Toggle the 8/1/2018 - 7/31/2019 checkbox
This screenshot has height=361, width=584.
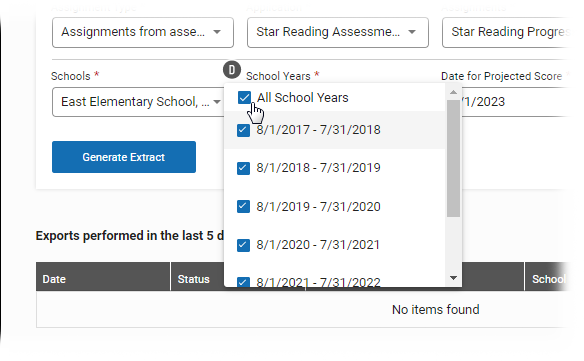coord(244,168)
